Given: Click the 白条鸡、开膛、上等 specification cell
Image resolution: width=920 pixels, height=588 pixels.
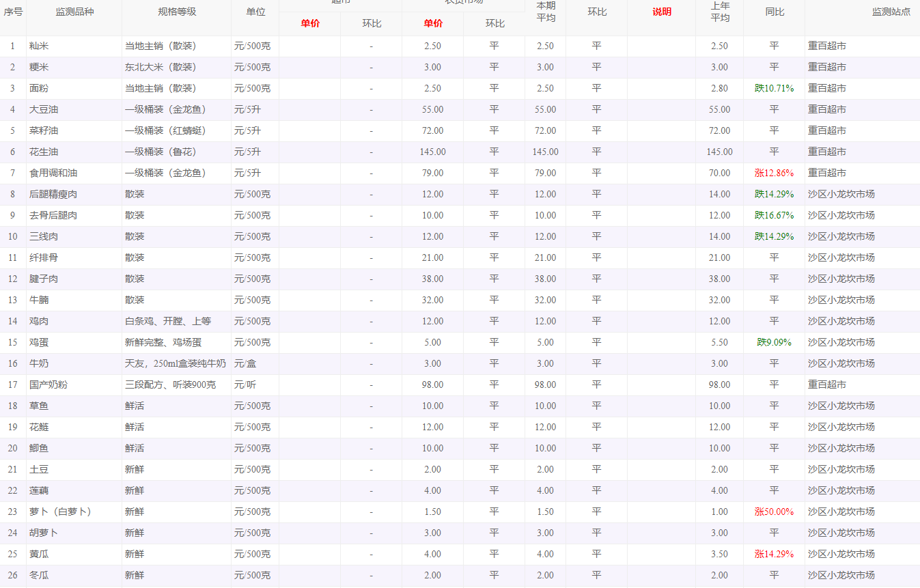Looking at the screenshot, I should point(168,322).
